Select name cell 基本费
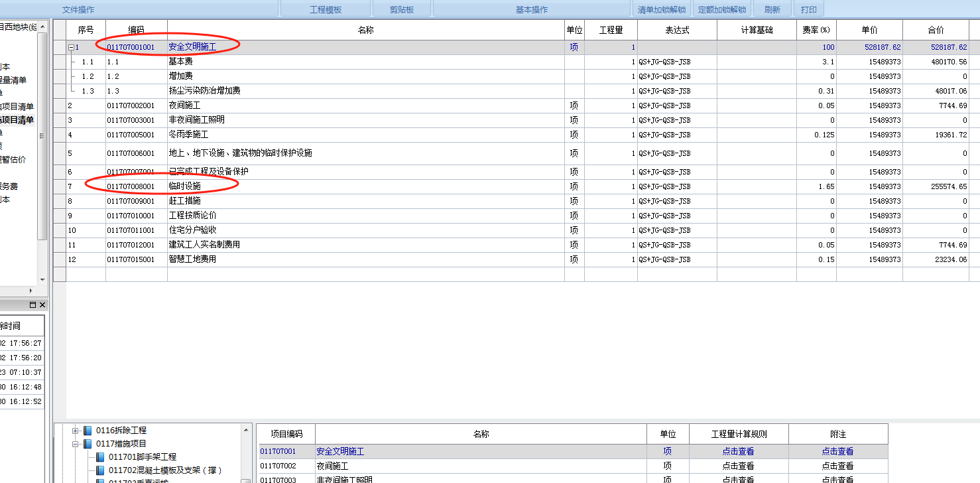The width and height of the screenshot is (980, 483). [365, 62]
